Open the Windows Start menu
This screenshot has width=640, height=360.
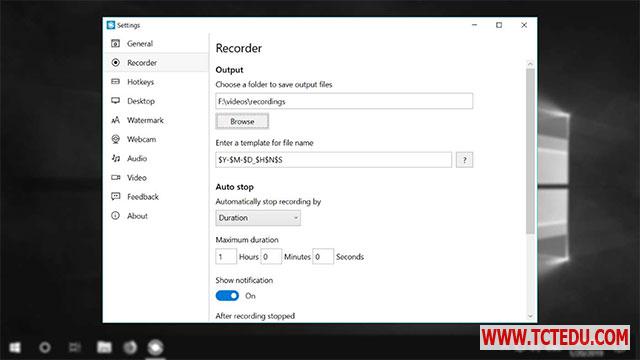(x=15, y=347)
